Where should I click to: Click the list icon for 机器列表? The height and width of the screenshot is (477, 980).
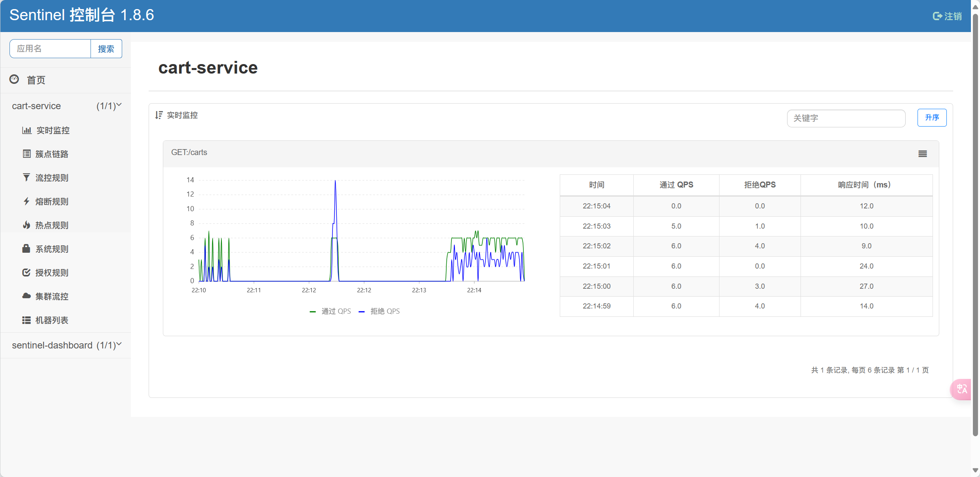point(26,320)
